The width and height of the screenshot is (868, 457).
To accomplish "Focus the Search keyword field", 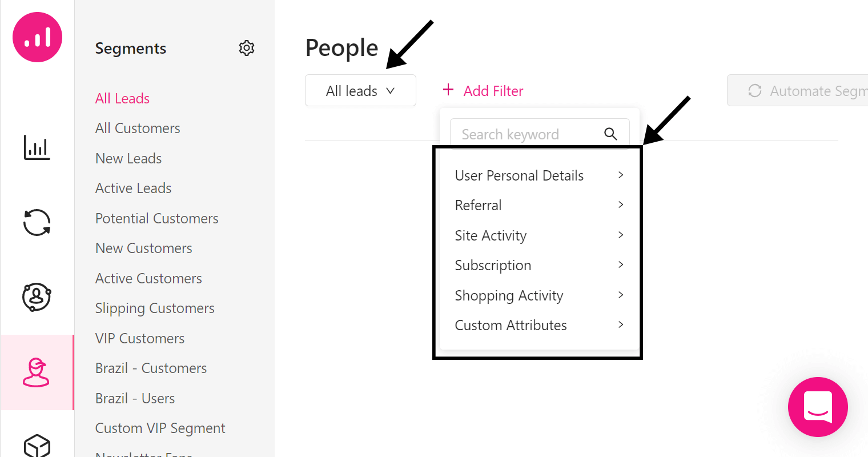I will point(540,133).
